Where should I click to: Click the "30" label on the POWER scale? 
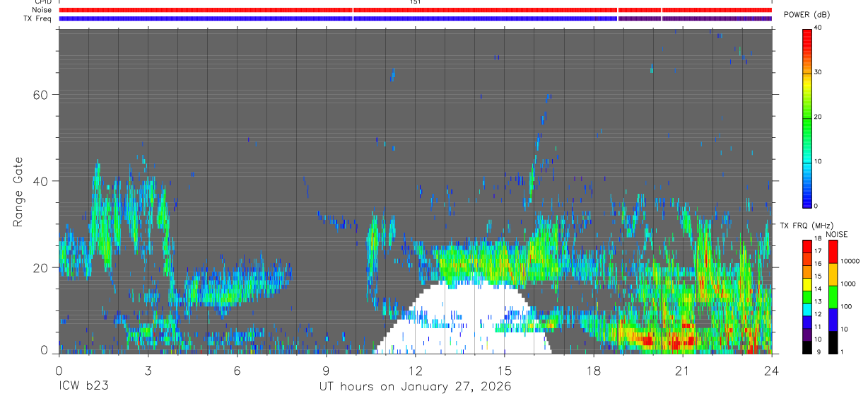(x=819, y=73)
